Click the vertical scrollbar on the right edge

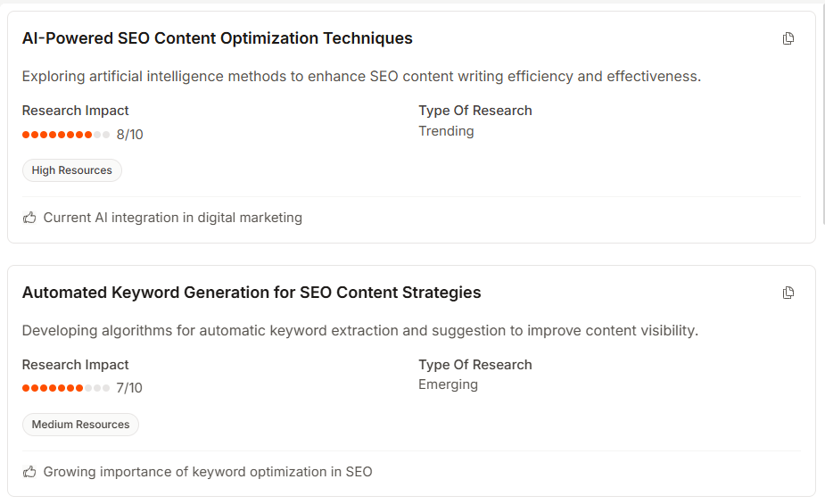(821, 116)
